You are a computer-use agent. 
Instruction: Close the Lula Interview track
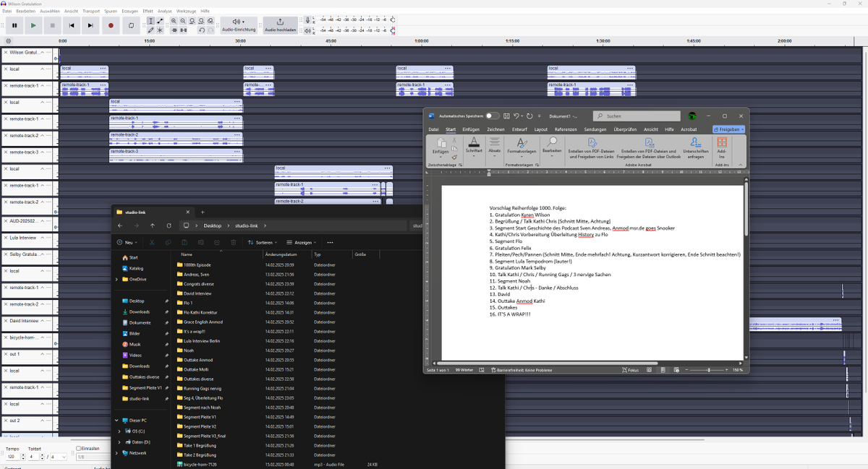[x=6, y=238]
